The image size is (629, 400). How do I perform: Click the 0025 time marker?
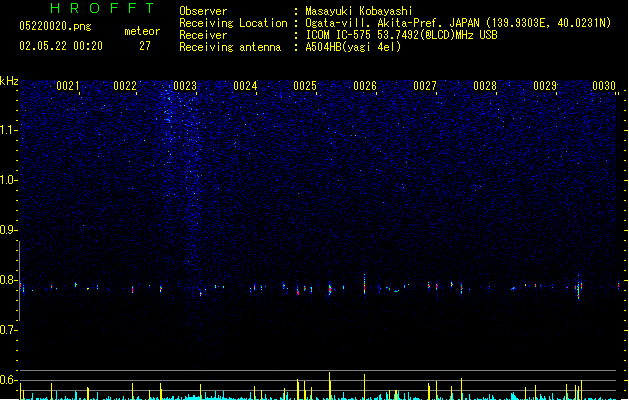[305, 86]
